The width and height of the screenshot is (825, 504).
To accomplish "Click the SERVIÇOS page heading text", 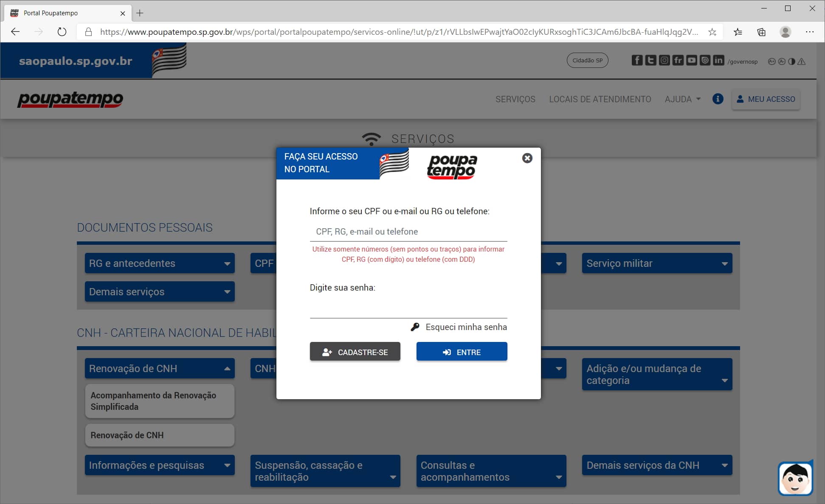I will (x=422, y=139).
